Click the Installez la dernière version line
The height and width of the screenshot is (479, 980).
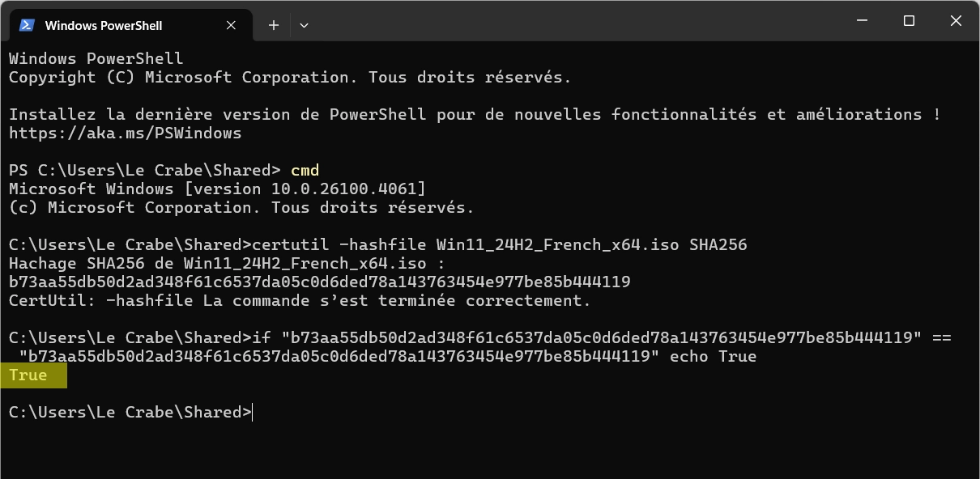pyautogui.click(x=475, y=114)
